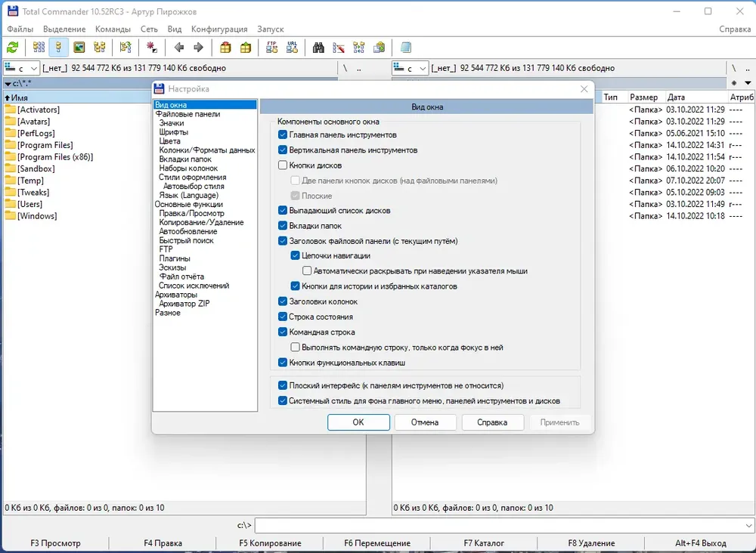This screenshot has width=756, height=553.
Task: Click the red asterisk invert selection icon
Action: [152, 47]
